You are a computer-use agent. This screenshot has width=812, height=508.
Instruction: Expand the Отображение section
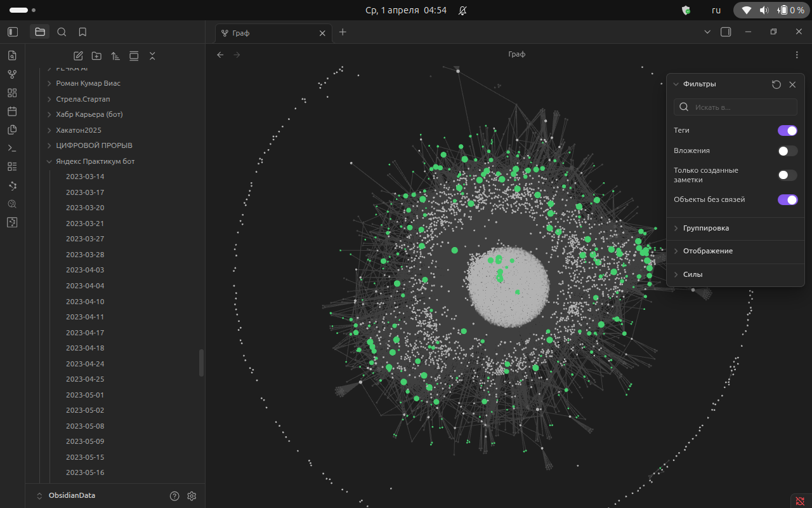707,251
